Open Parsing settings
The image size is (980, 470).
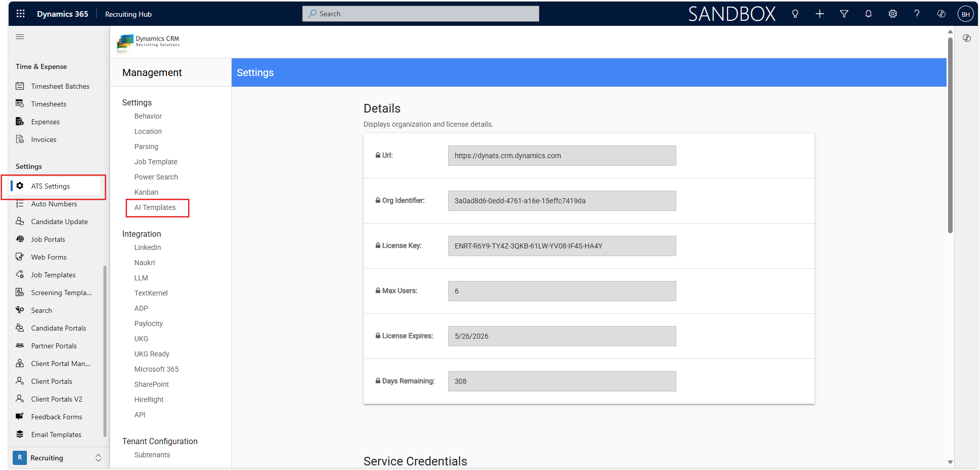pyautogui.click(x=146, y=147)
